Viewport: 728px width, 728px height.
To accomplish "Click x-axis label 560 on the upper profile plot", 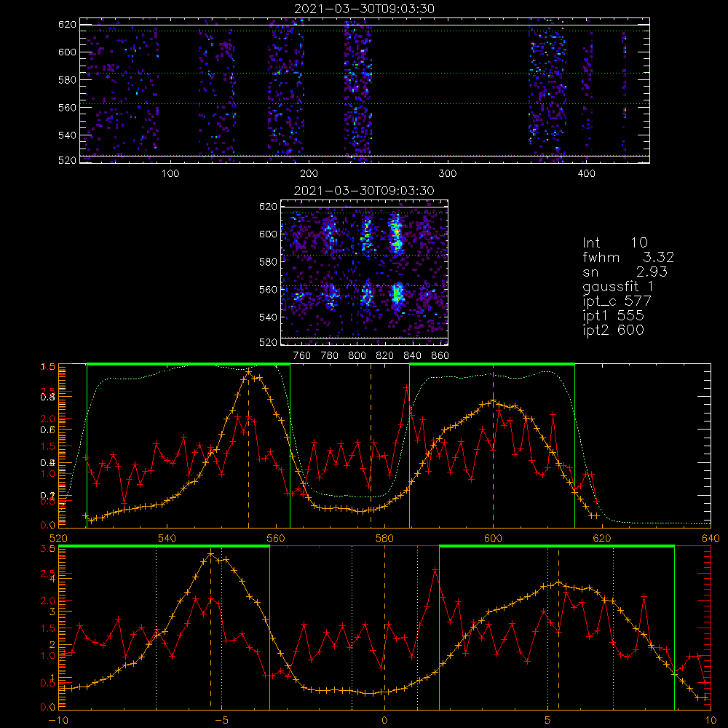I will coord(276,539).
